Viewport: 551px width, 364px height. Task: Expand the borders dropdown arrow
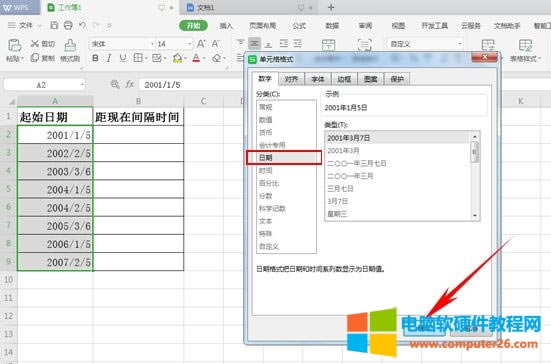tap(146, 58)
